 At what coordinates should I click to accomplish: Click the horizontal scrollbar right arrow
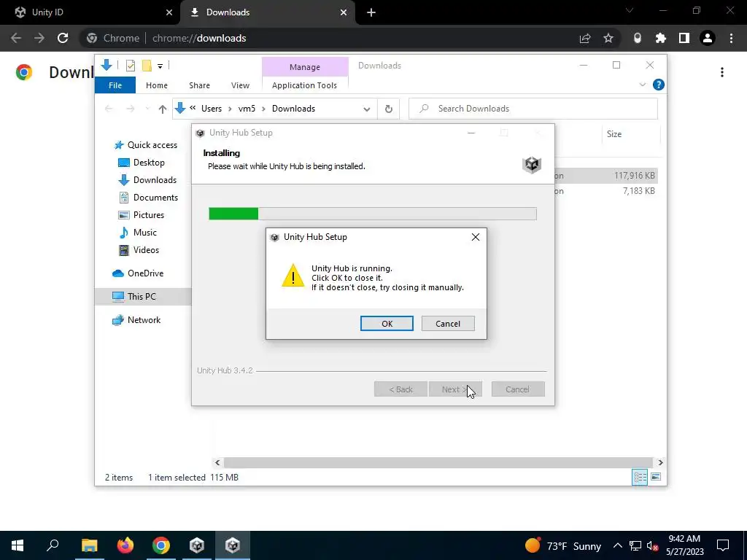point(660,463)
